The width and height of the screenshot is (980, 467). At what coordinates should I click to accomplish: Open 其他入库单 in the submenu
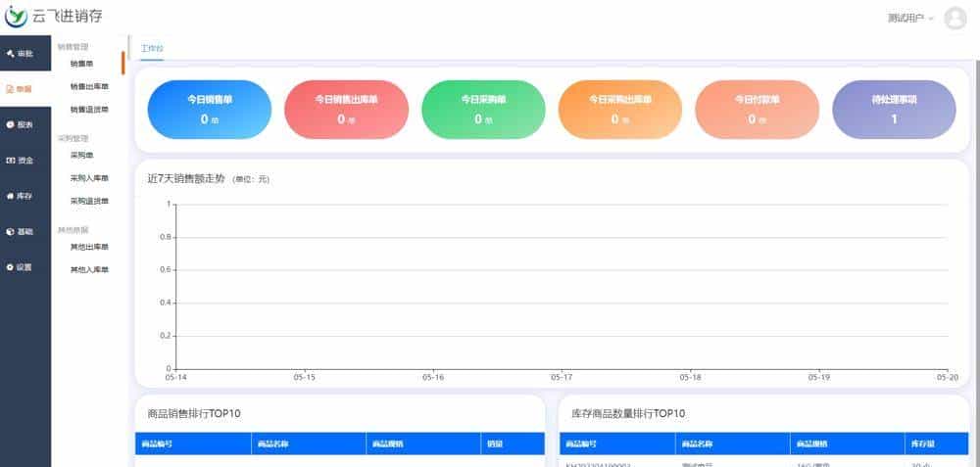(89, 269)
